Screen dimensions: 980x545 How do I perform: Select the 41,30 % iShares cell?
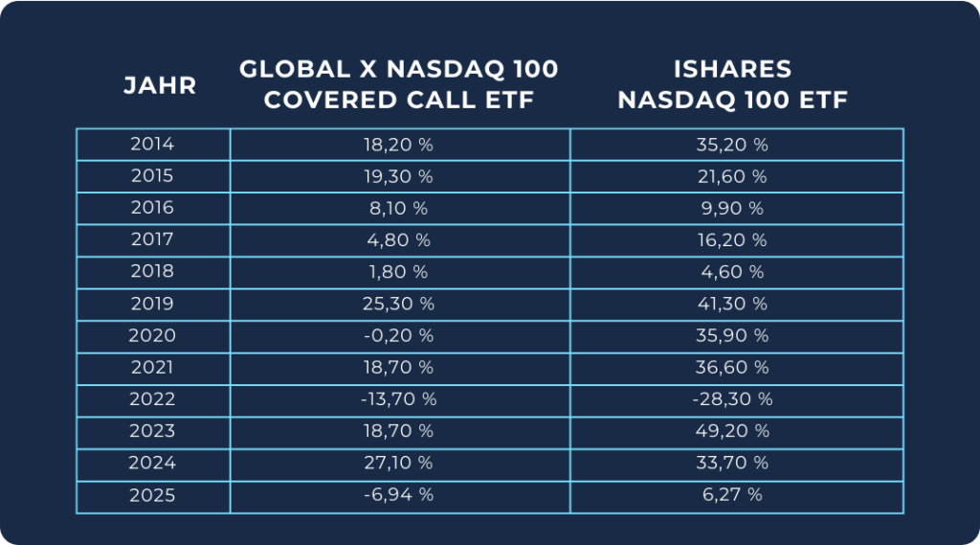pos(735,304)
